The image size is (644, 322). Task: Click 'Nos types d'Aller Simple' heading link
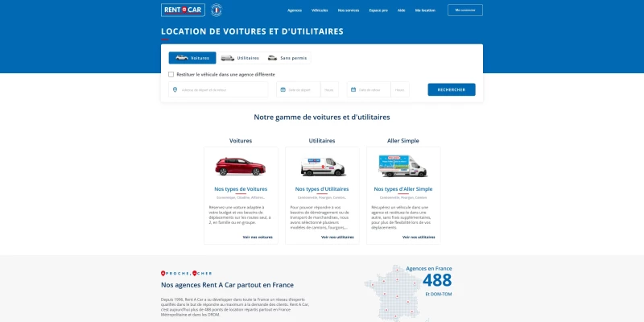pyautogui.click(x=403, y=189)
